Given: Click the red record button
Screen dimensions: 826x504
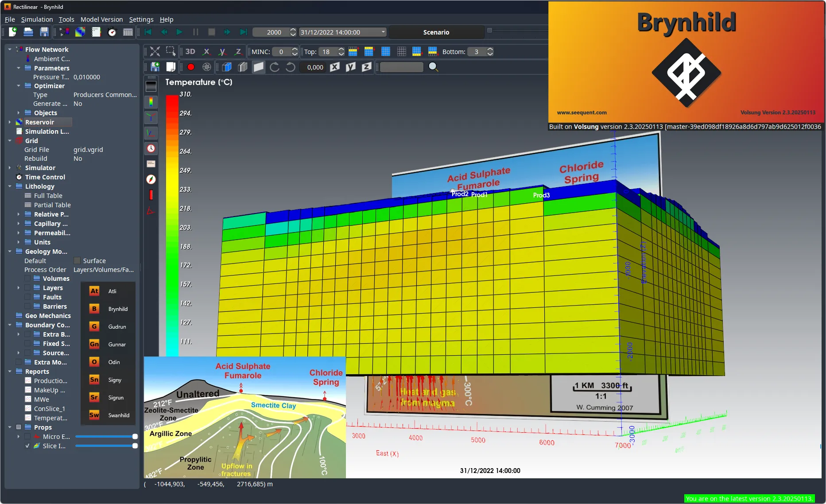Looking at the screenshot, I should pyautogui.click(x=191, y=67).
